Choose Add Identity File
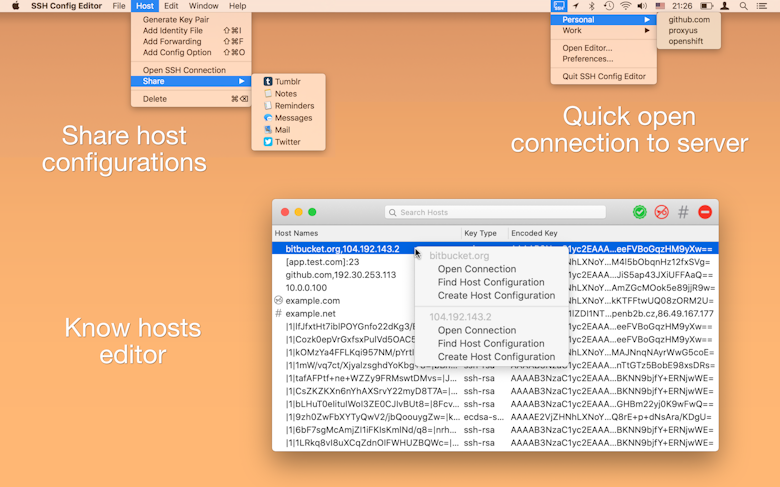Image resolution: width=780 pixels, height=487 pixels. point(191,30)
